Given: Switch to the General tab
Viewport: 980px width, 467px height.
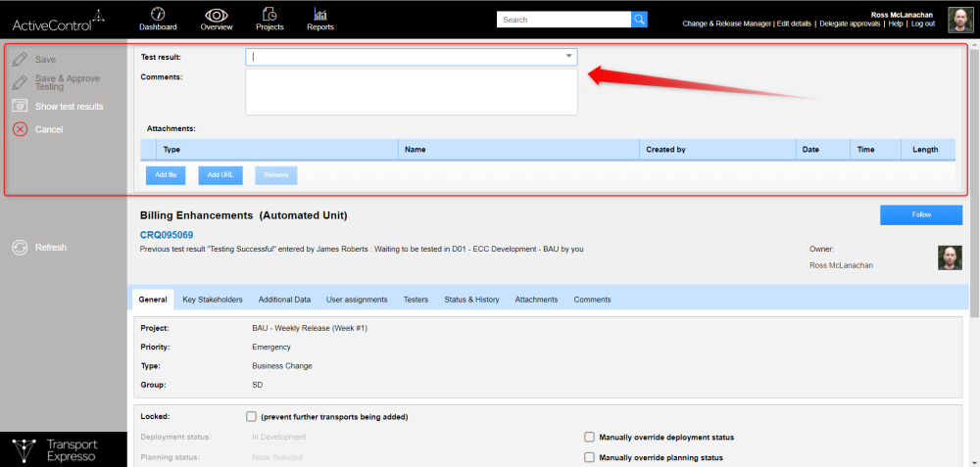Looking at the screenshot, I should pos(153,300).
